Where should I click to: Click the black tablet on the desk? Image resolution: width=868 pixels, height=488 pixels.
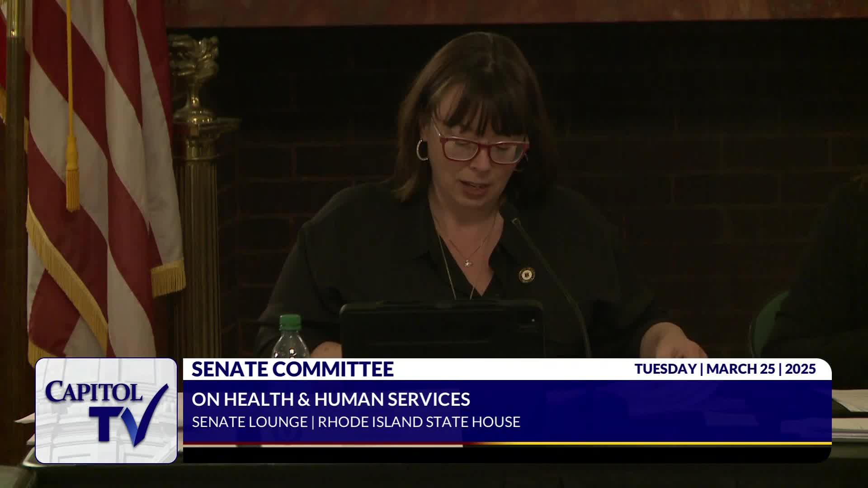click(441, 330)
